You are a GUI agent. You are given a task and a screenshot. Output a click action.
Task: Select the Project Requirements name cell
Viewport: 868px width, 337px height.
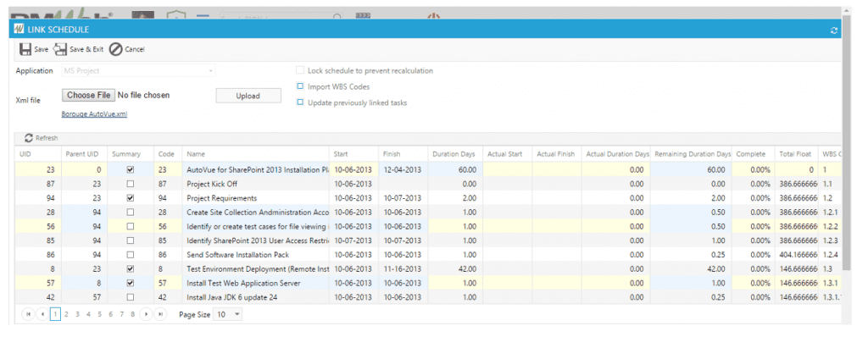tap(256, 198)
